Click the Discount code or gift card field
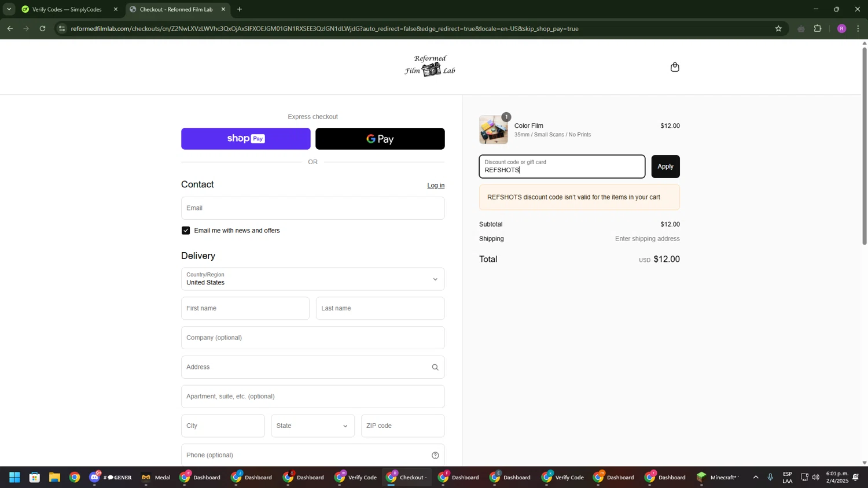Viewport: 868px width, 488px height. (x=562, y=167)
